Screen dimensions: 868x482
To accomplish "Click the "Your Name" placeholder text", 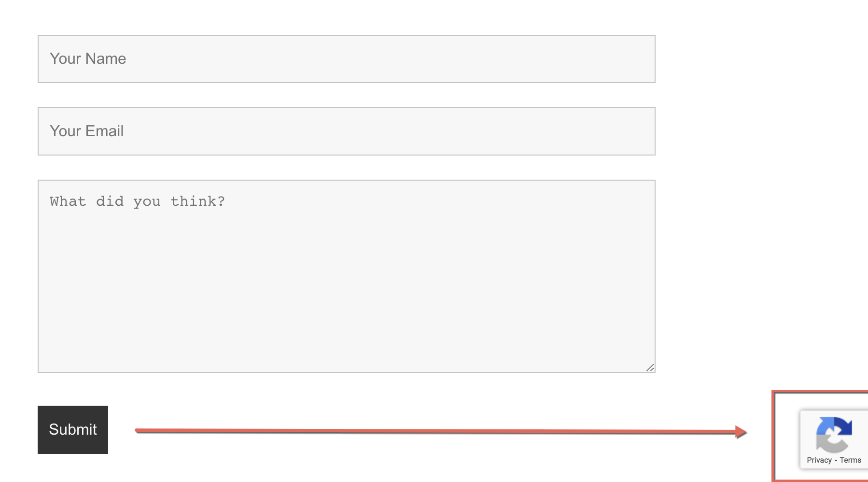I will click(x=88, y=59).
